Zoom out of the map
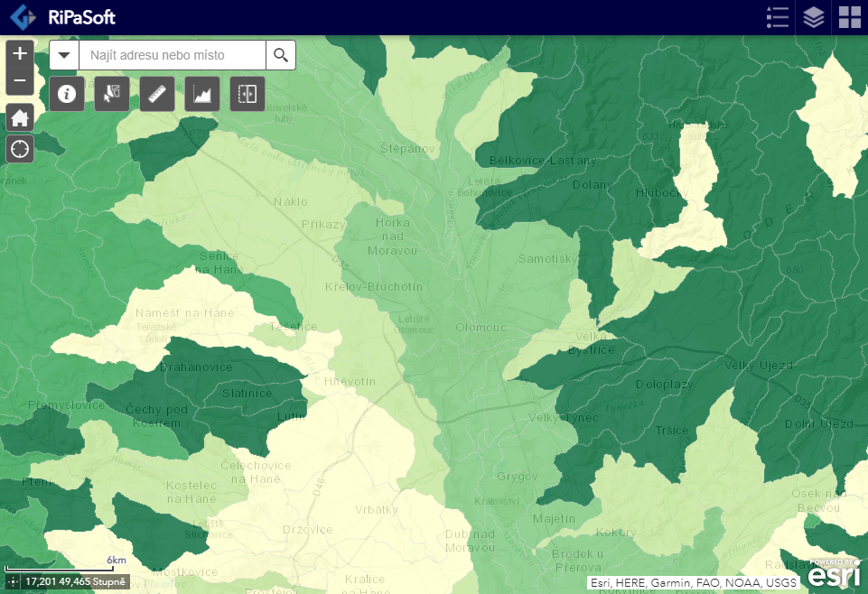 click(x=20, y=80)
